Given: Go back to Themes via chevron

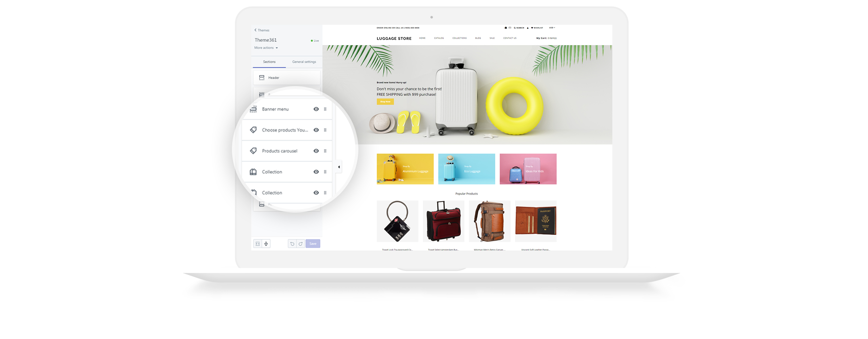Looking at the screenshot, I should pos(255,30).
